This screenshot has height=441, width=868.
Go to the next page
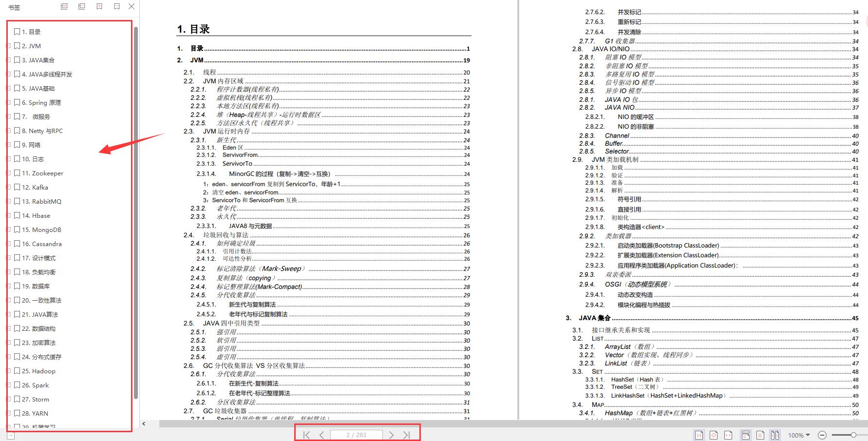(x=391, y=435)
